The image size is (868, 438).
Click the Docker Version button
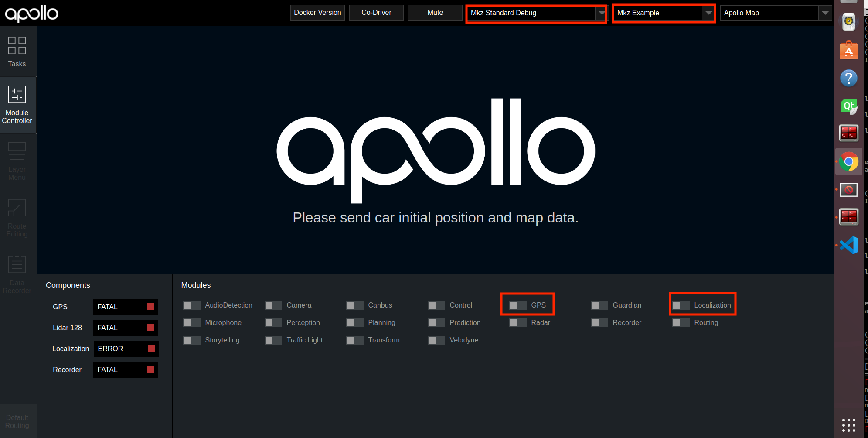[x=317, y=13]
